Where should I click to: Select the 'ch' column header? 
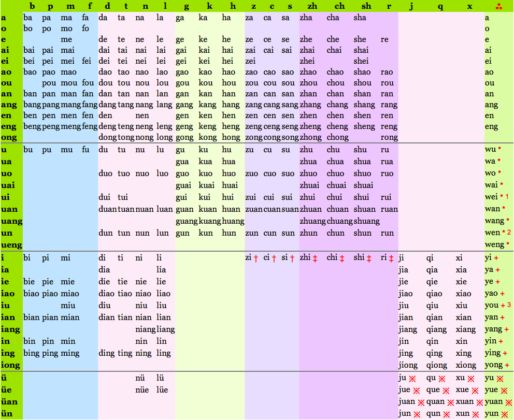tap(339, 6)
